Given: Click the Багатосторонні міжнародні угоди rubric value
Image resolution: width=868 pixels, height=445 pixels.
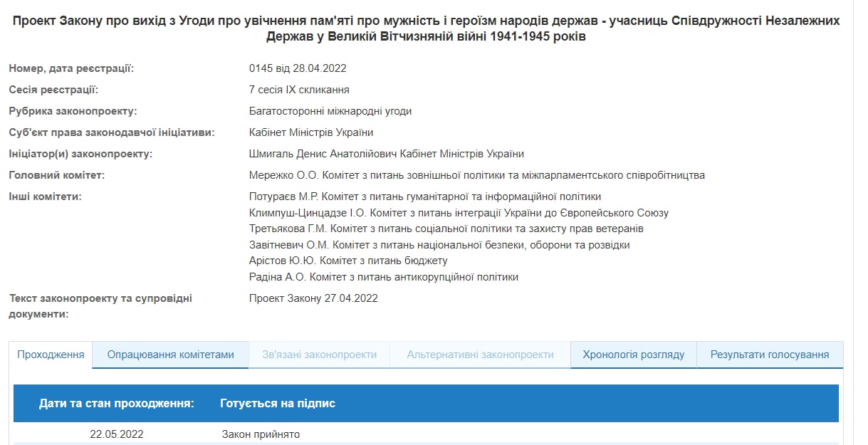Looking at the screenshot, I should (330, 111).
